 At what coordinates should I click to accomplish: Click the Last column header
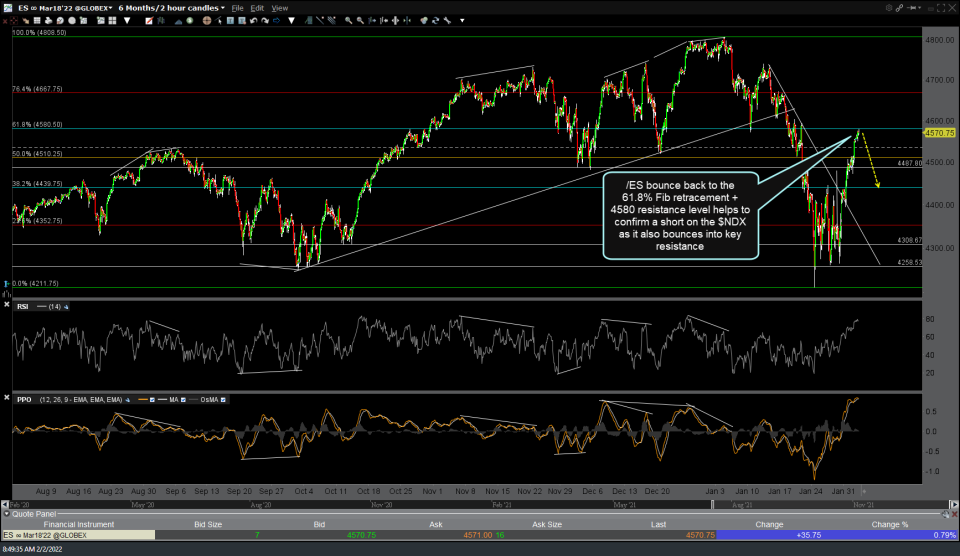pos(659,524)
